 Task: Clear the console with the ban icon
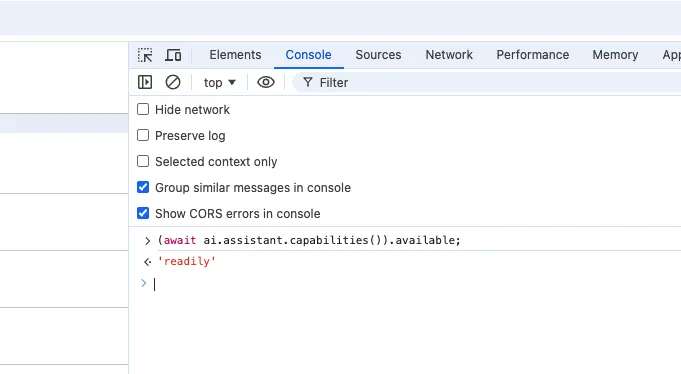[x=173, y=82]
